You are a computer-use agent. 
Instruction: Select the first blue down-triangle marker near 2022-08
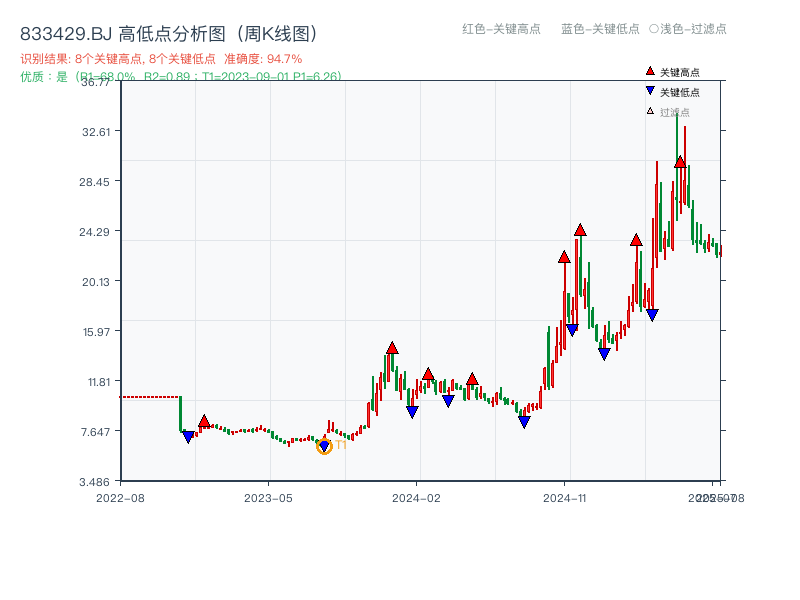click(x=187, y=436)
